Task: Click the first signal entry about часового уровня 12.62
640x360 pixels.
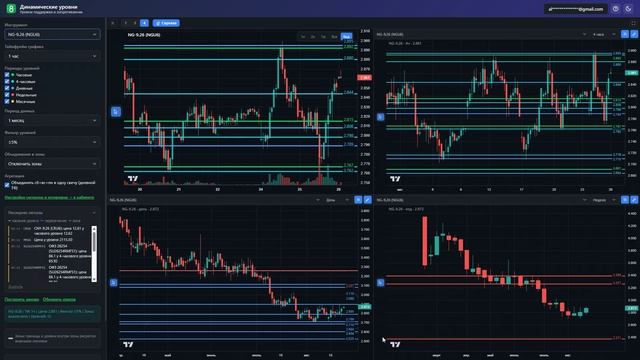Action: 50,231
